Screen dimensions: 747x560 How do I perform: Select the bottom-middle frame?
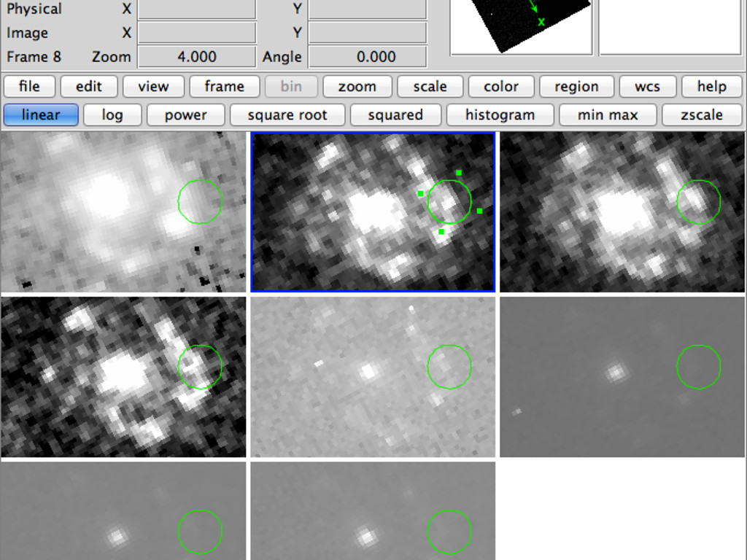[x=373, y=511]
